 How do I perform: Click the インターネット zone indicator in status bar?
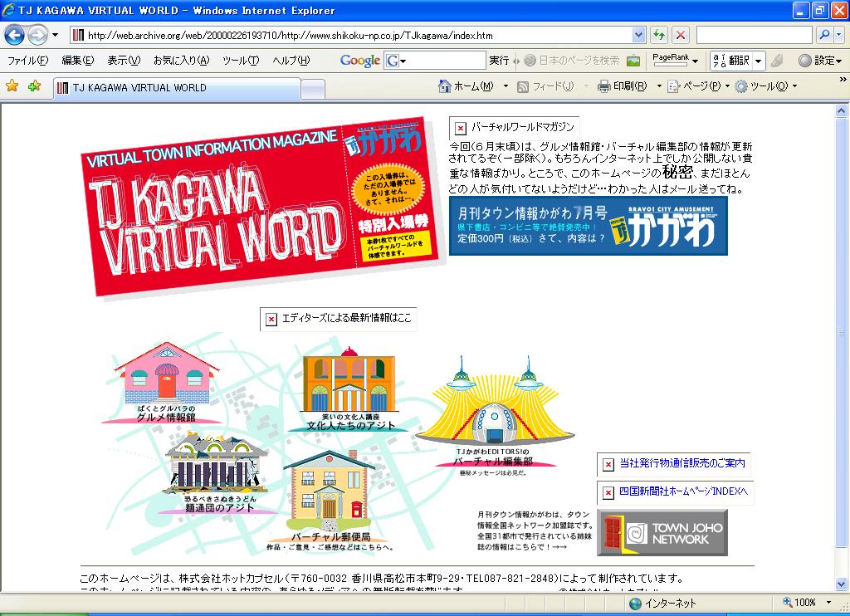click(x=662, y=603)
